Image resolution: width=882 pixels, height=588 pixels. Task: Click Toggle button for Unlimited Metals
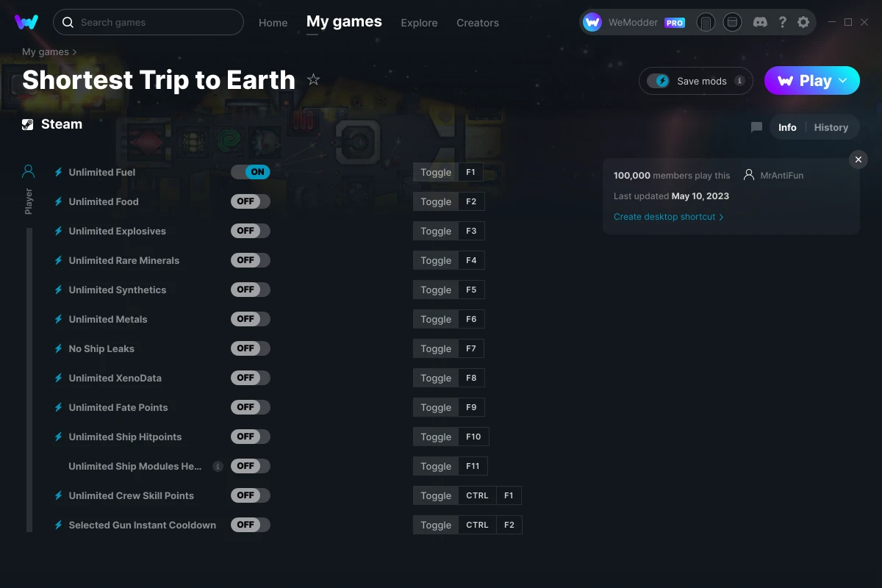(x=436, y=319)
